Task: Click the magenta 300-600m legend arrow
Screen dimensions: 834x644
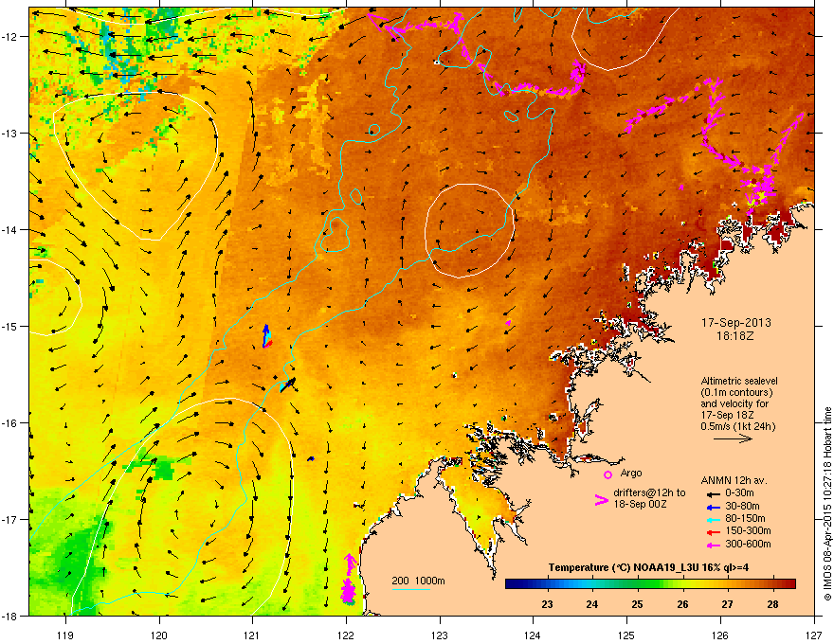Action: pos(714,545)
